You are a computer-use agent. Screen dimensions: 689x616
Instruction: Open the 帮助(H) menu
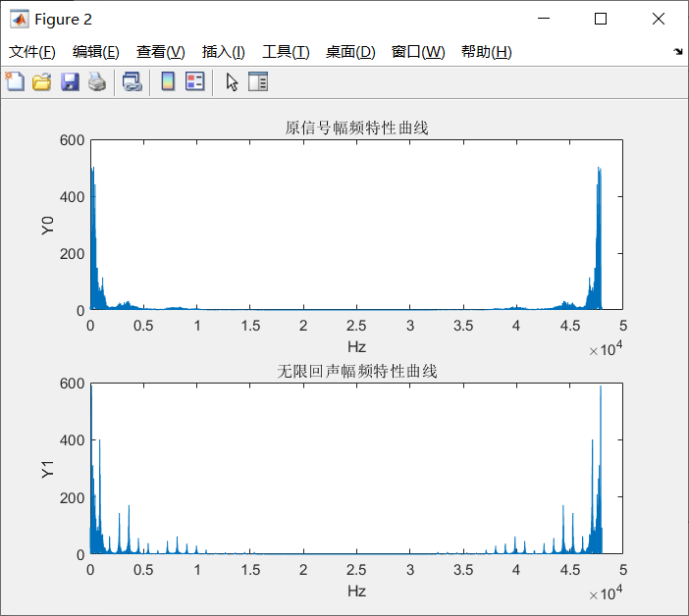click(486, 52)
